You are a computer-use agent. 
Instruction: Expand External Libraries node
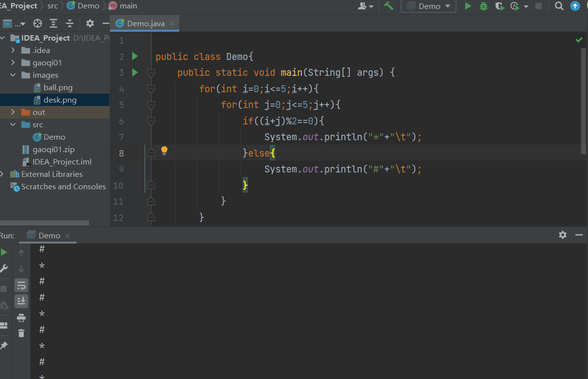(x=2, y=174)
